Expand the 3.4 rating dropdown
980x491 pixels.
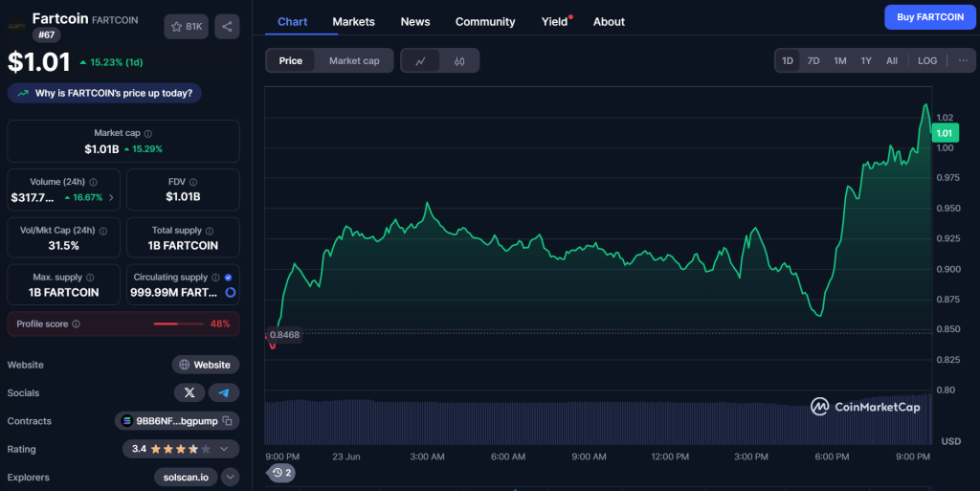pos(224,449)
